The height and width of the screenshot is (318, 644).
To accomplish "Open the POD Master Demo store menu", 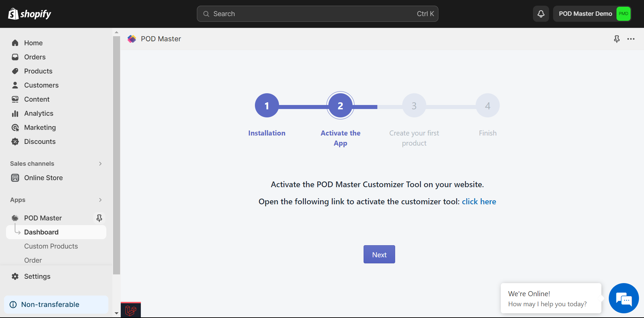I will tap(592, 14).
